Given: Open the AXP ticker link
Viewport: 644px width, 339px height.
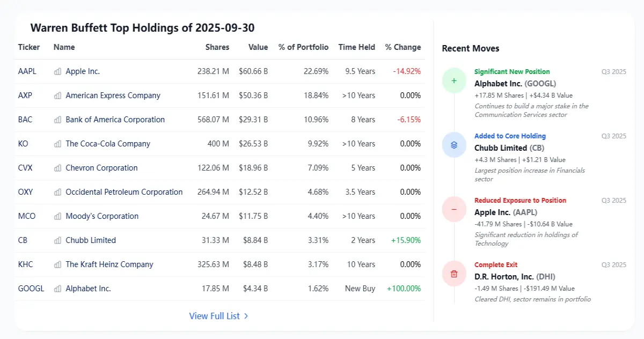Looking at the screenshot, I should 25,95.
